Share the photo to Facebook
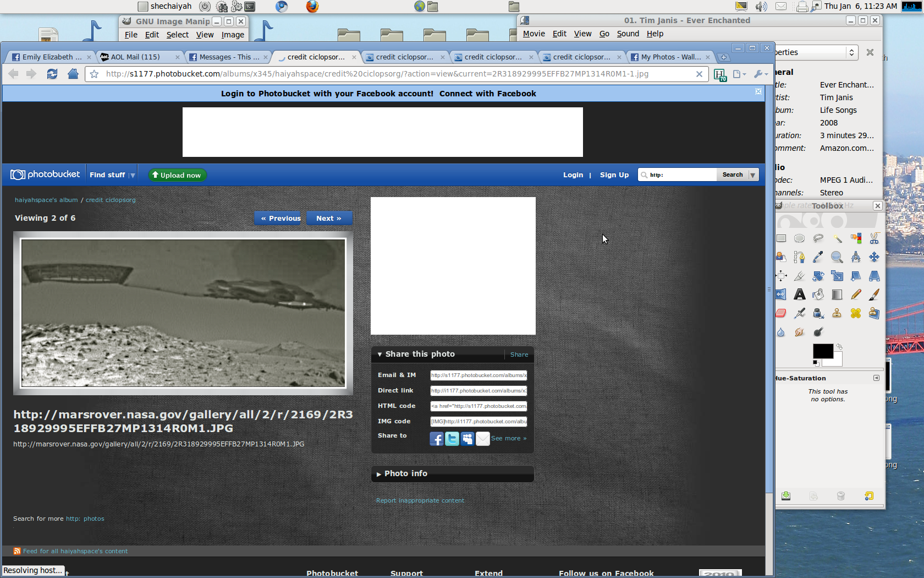 point(437,439)
